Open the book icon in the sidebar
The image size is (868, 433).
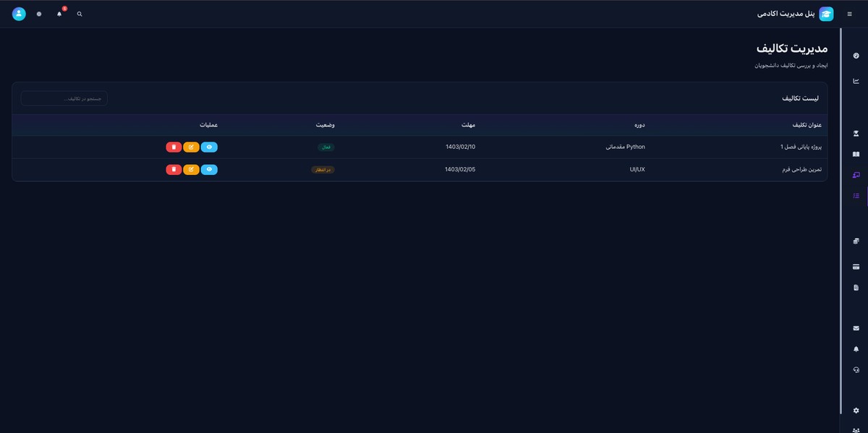(x=856, y=154)
